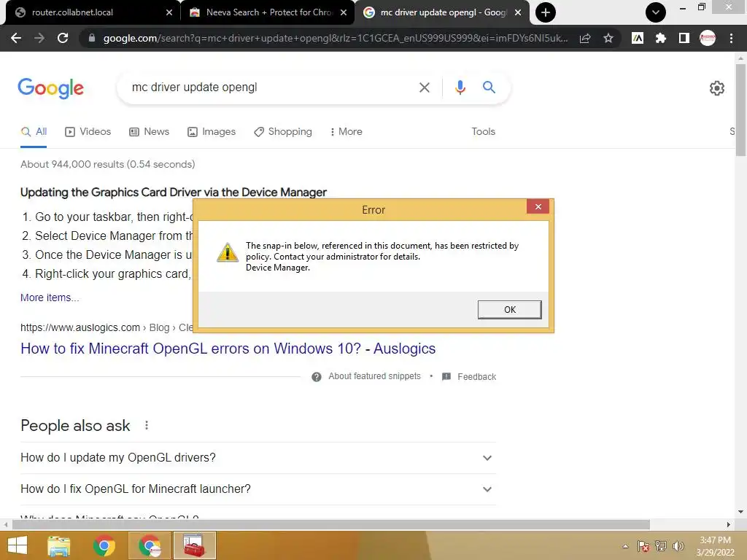Open the Chrome three-dot menu

click(731, 38)
